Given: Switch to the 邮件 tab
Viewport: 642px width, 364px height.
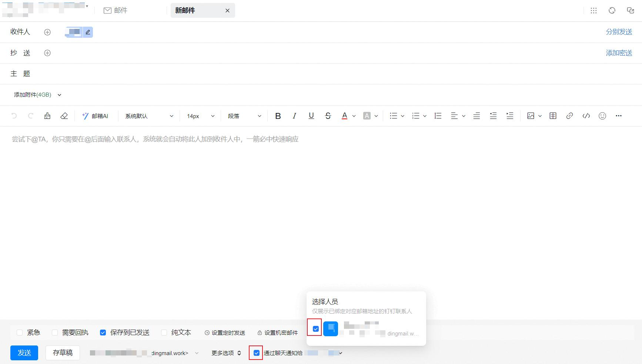Looking at the screenshot, I should coord(116,10).
